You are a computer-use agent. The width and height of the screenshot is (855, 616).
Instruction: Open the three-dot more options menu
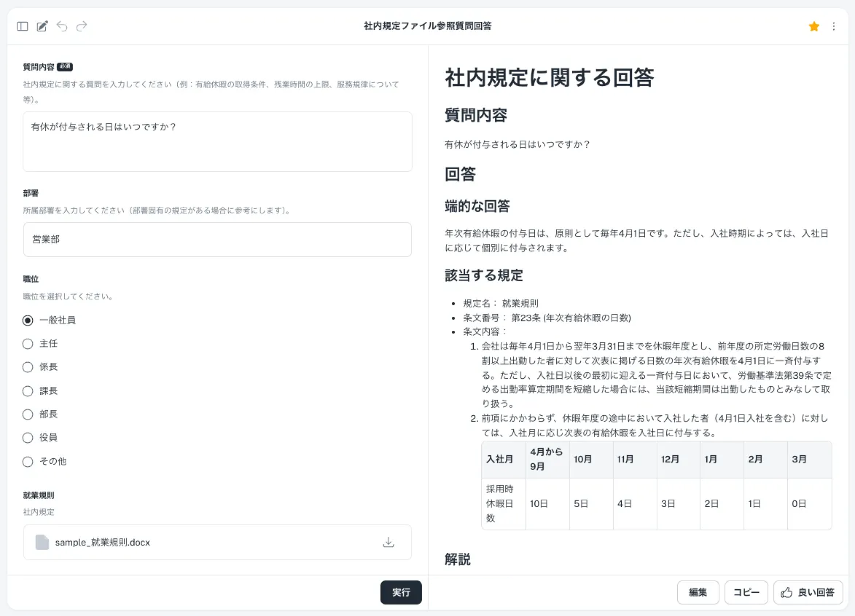tap(834, 26)
